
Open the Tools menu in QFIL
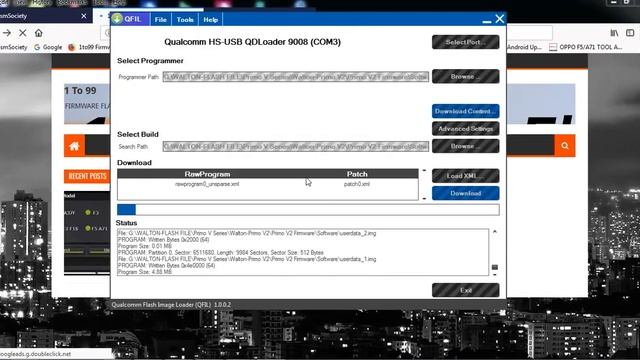coord(185,20)
